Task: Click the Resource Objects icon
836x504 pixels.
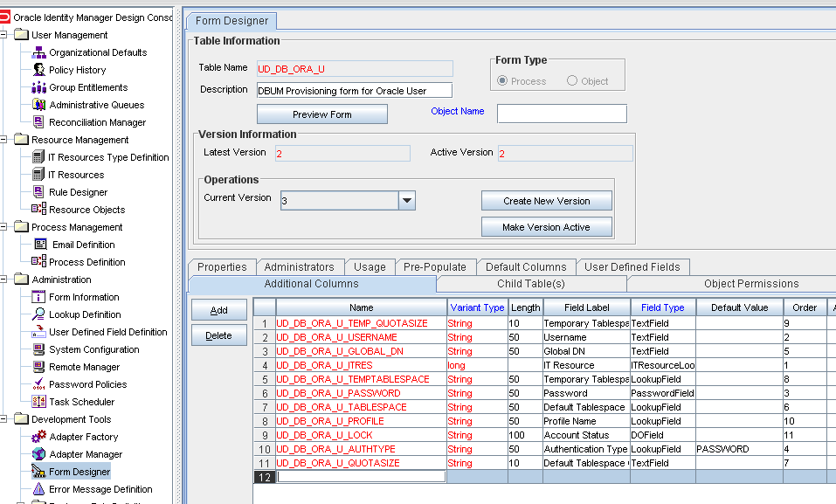Action: pyautogui.click(x=39, y=209)
